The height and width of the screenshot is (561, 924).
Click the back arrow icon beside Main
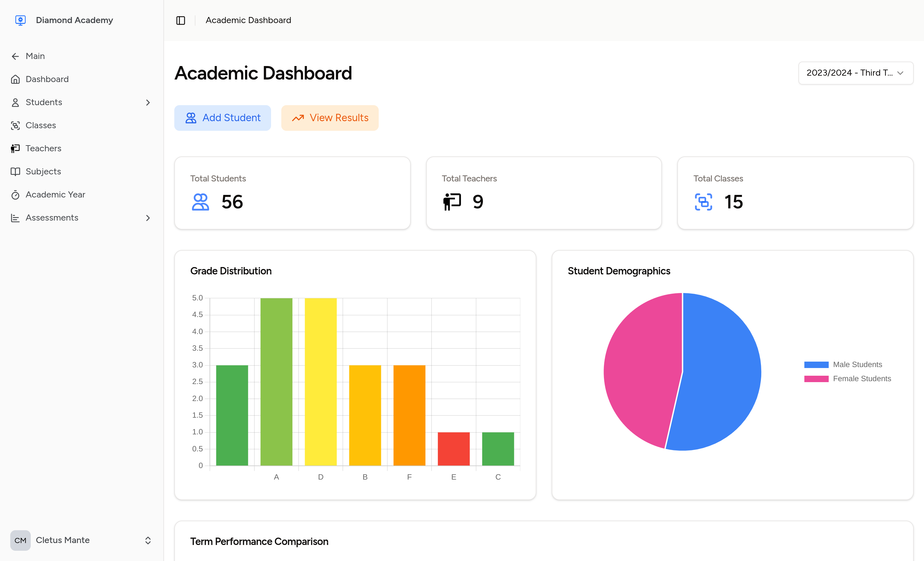click(x=15, y=56)
